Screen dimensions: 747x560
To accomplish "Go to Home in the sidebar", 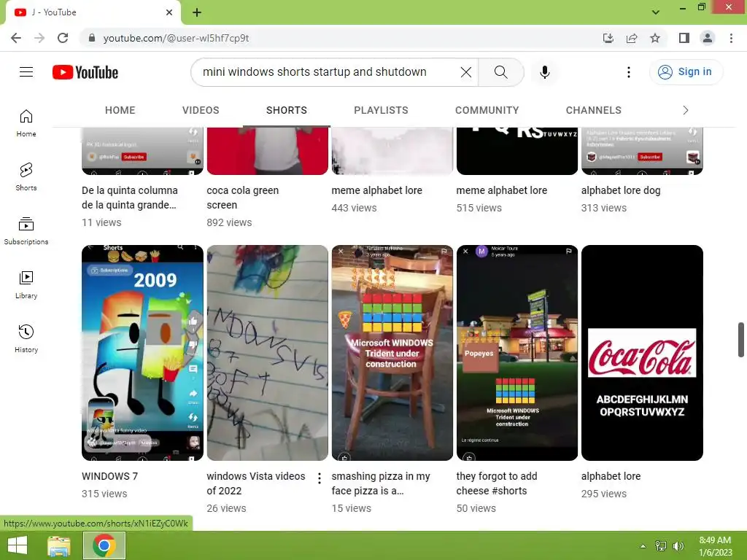I will tap(26, 122).
